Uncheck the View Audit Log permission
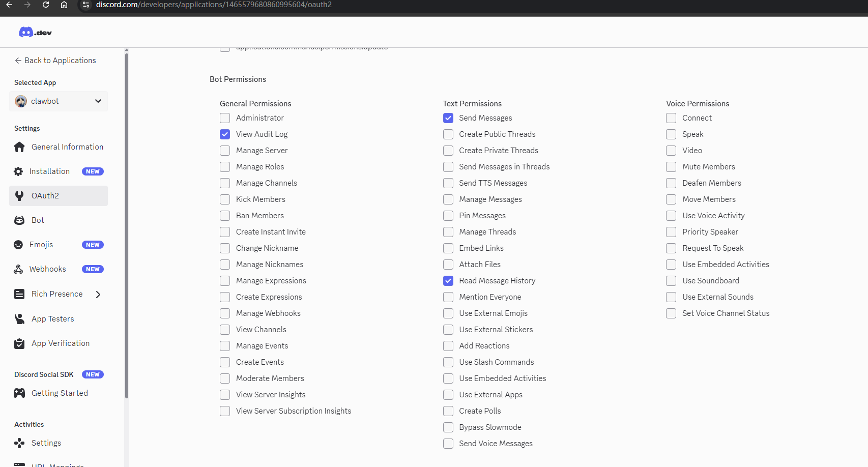This screenshot has height=467, width=868. click(225, 134)
